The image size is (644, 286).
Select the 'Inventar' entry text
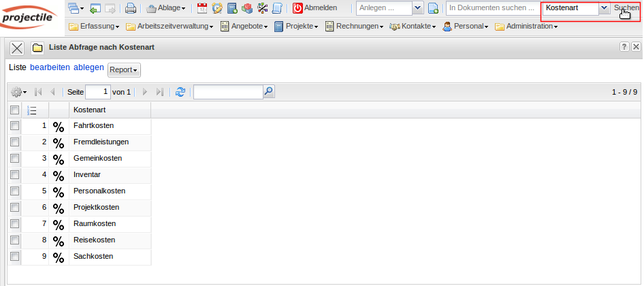(x=87, y=174)
